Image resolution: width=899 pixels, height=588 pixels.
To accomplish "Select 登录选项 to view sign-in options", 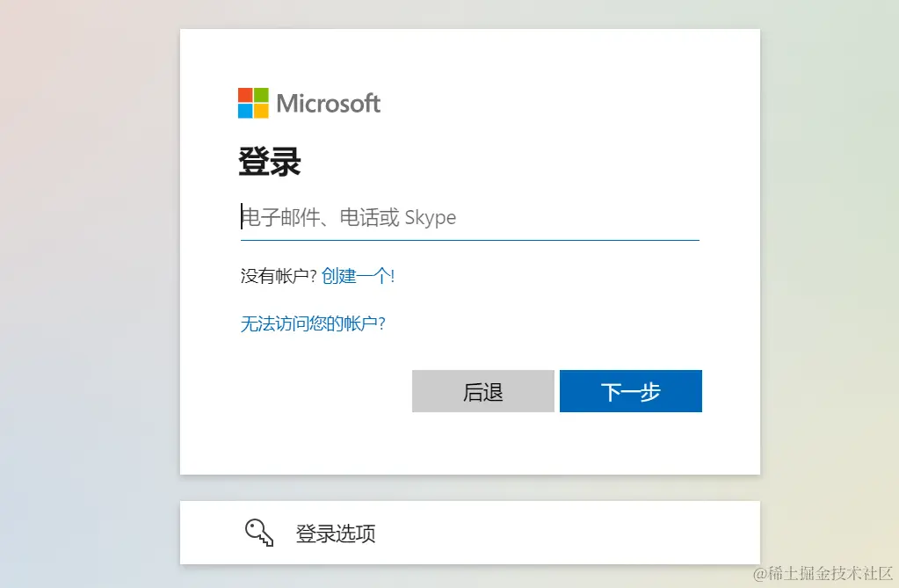I will [x=335, y=533].
